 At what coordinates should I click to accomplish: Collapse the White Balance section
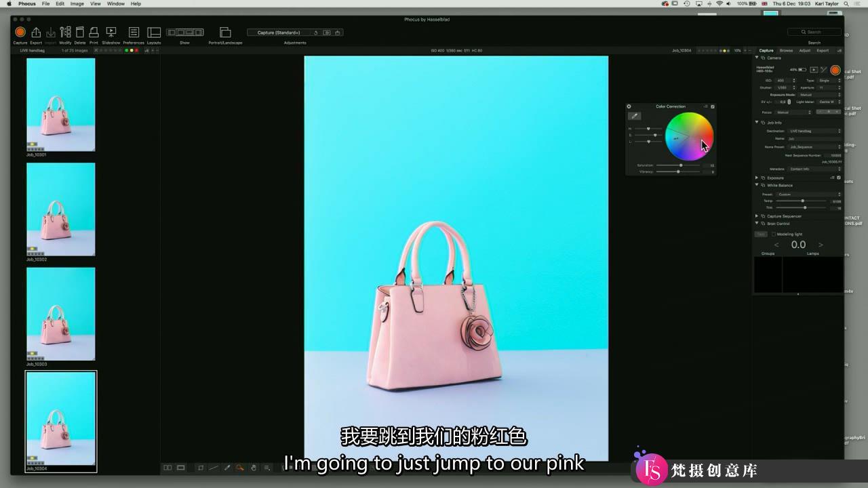click(757, 185)
